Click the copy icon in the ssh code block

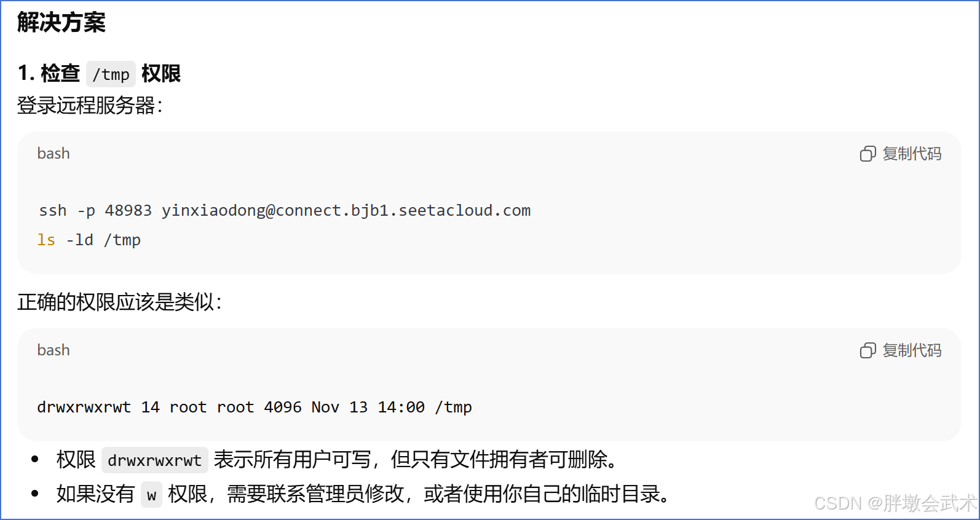coord(867,154)
